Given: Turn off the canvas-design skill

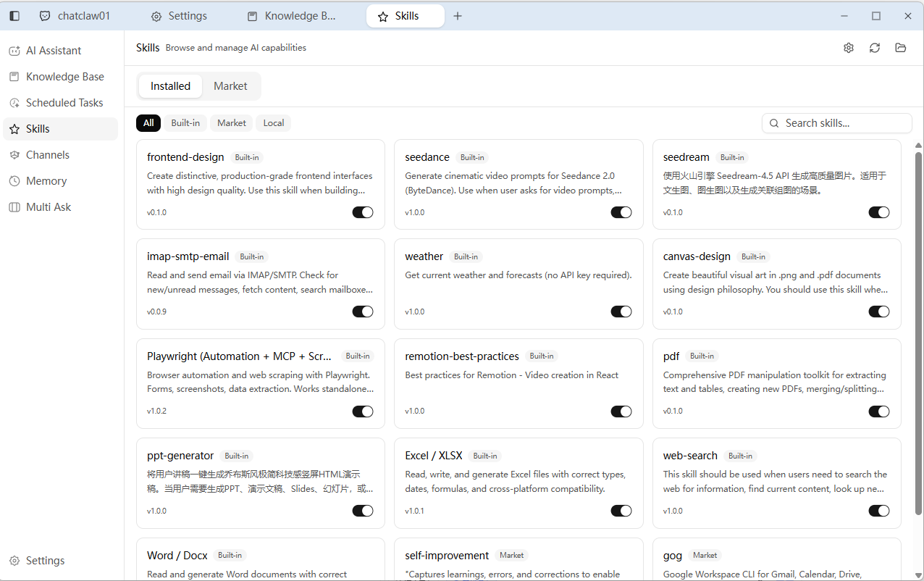Looking at the screenshot, I should 879,312.
